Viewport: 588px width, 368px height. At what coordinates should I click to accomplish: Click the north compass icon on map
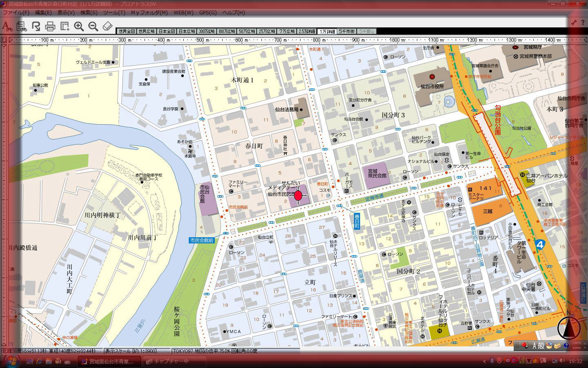tap(569, 327)
